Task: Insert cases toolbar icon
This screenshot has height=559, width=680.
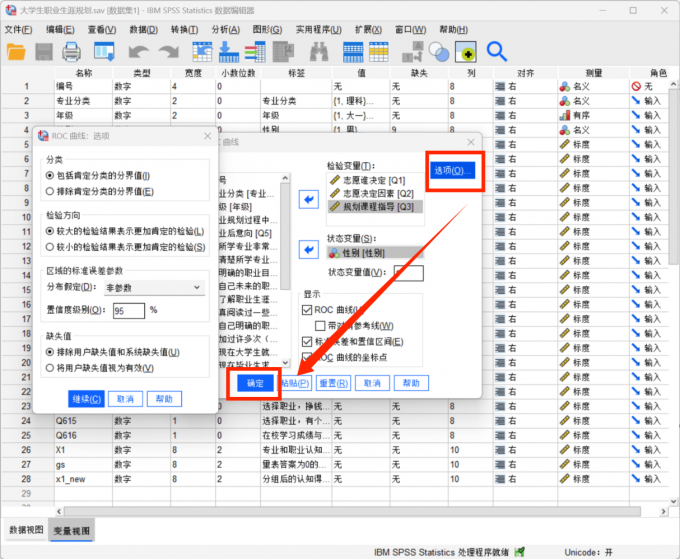Action: [x=353, y=52]
